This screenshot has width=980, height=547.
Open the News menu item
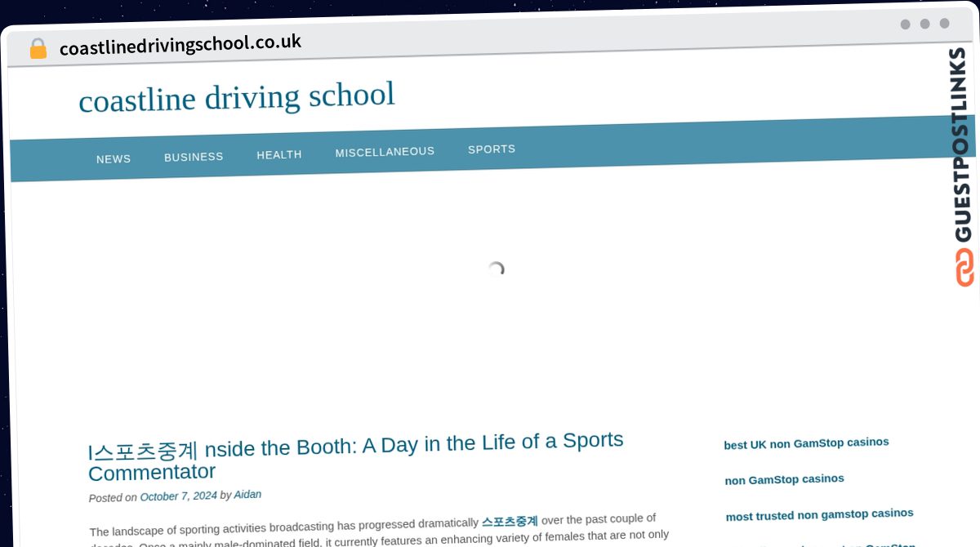[114, 159]
